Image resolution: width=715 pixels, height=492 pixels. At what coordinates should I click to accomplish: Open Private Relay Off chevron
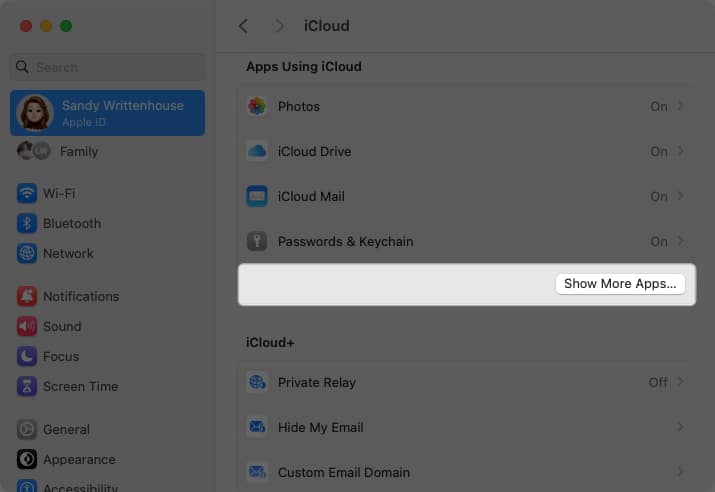680,382
